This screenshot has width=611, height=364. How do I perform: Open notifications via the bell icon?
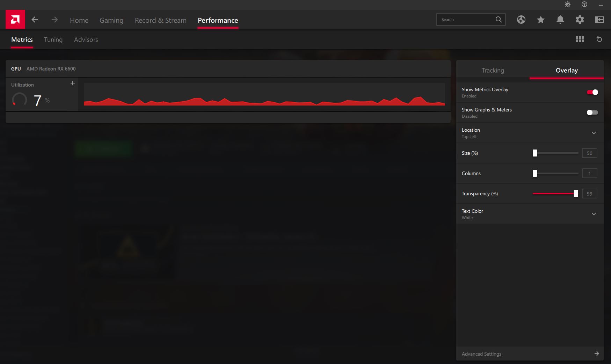[560, 20]
